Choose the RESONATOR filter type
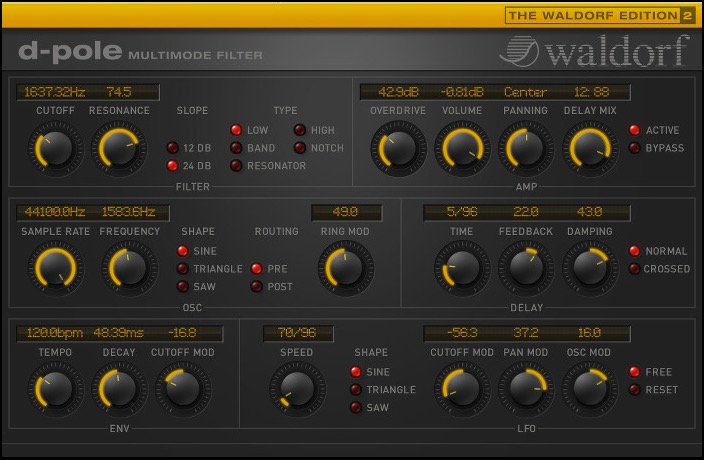The height and width of the screenshot is (460, 704). (x=236, y=166)
